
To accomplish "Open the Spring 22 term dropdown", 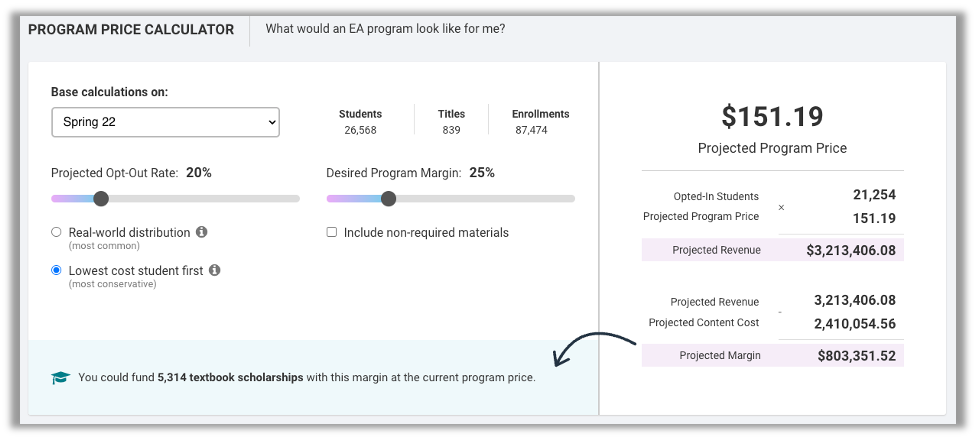I will point(166,122).
